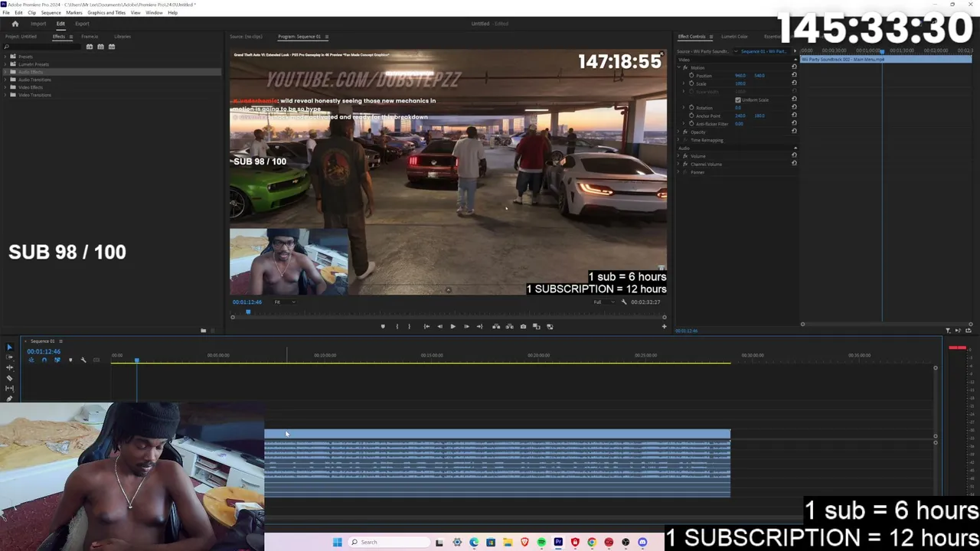980x551 pixels.
Task: Activate the Razor tool
Action: [x=9, y=378]
